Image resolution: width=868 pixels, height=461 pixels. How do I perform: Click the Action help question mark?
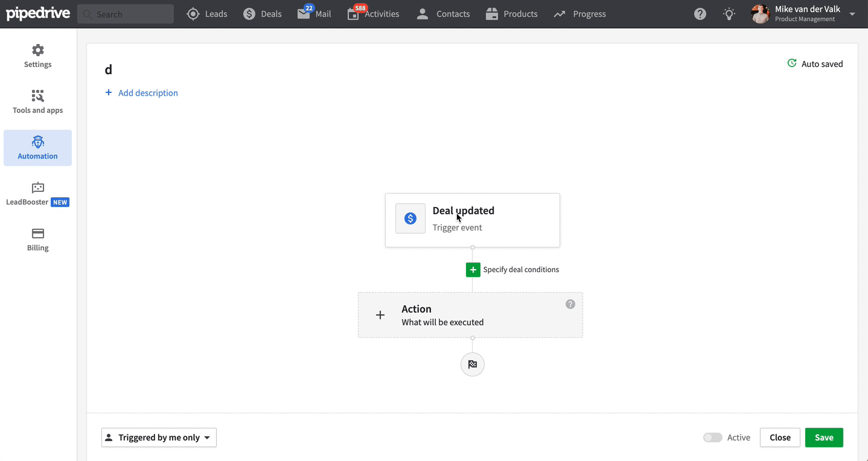tap(570, 304)
